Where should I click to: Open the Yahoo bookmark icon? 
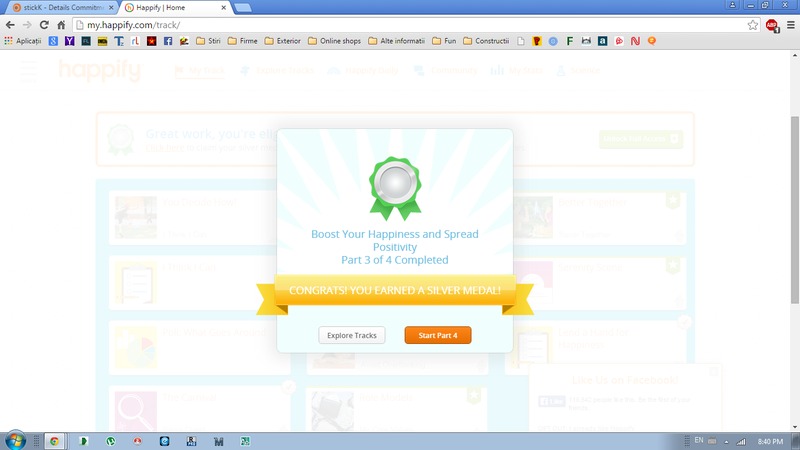pyautogui.click(x=69, y=41)
